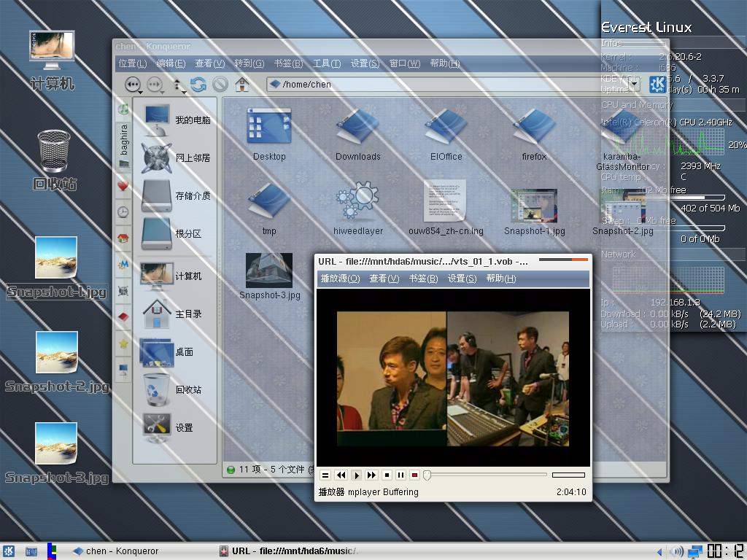Click the play button in the media player
The image size is (747, 560).
pos(356,475)
